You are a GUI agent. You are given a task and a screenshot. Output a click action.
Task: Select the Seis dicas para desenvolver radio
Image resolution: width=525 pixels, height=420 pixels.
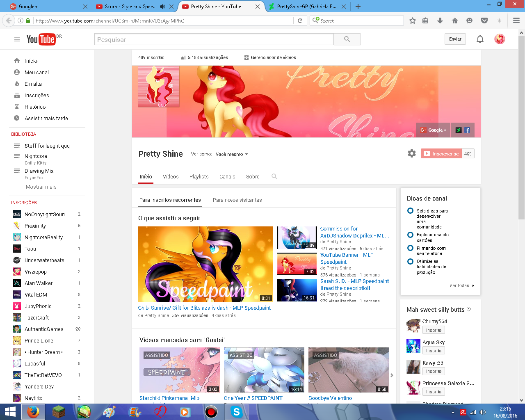point(410,211)
